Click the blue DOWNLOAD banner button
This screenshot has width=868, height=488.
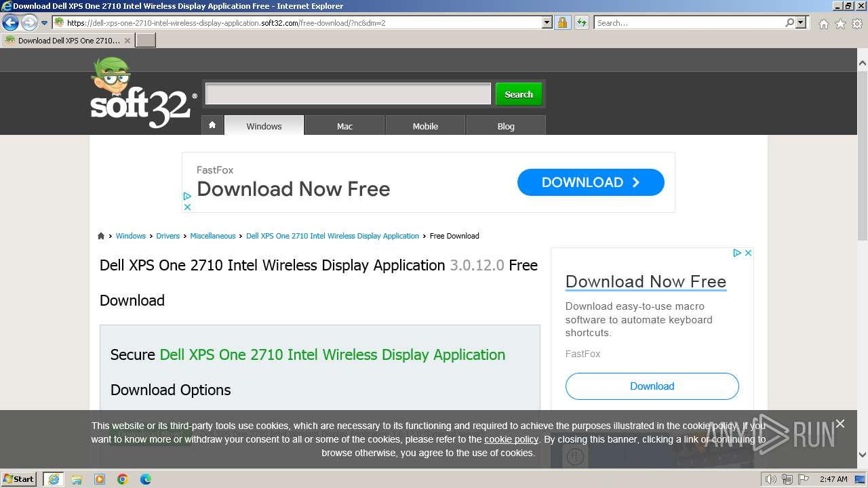[x=591, y=182]
